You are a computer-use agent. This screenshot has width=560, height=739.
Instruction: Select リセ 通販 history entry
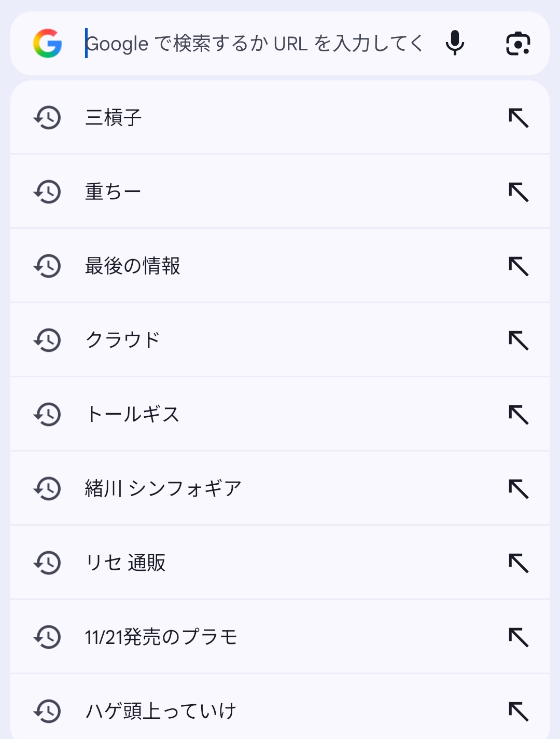[x=125, y=563]
